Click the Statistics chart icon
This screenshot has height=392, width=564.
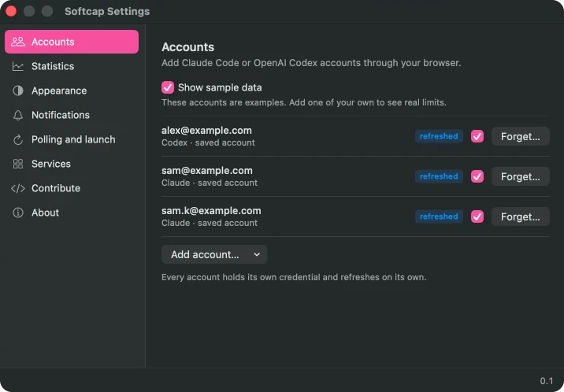[18, 66]
